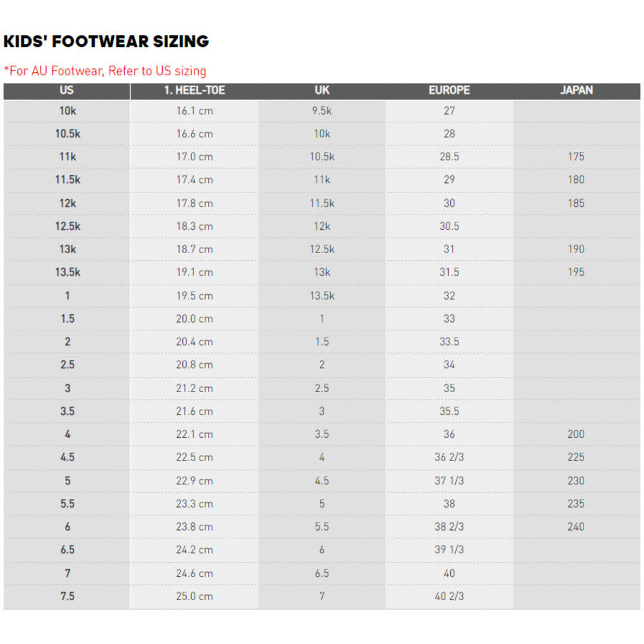The height and width of the screenshot is (644, 644).
Task: Select the 22.1 cm heel-toe cell
Action: click(194, 434)
